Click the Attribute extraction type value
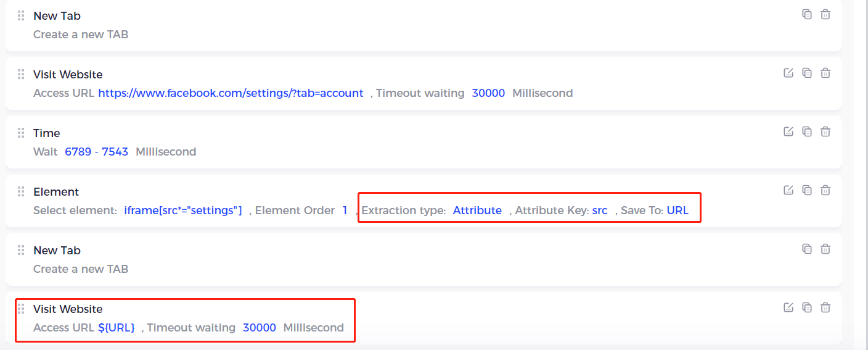 pos(477,210)
